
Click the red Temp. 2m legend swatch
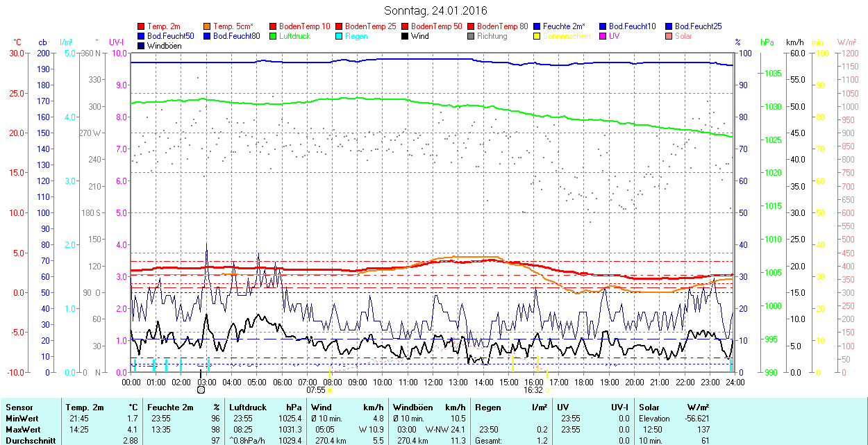(142, 26)
